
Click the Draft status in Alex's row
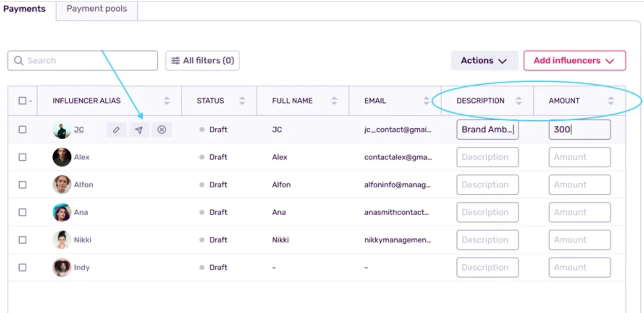point(213,157)
